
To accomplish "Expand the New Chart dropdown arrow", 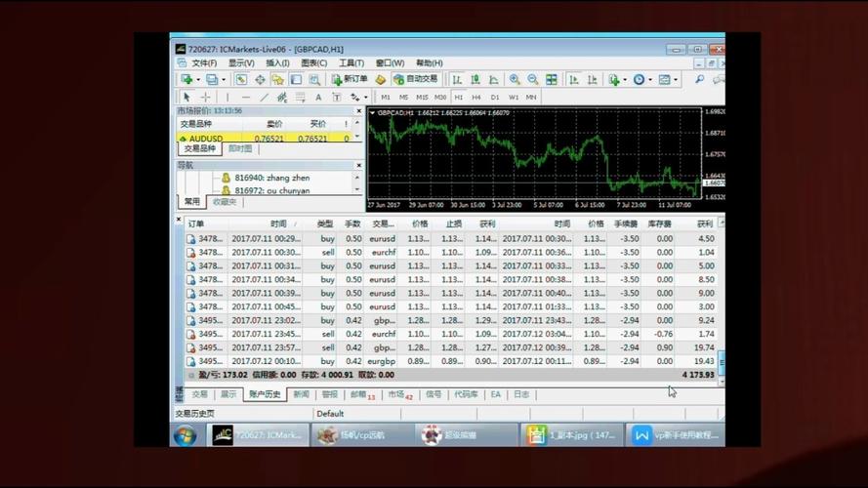I will click(x=198, y=80).
